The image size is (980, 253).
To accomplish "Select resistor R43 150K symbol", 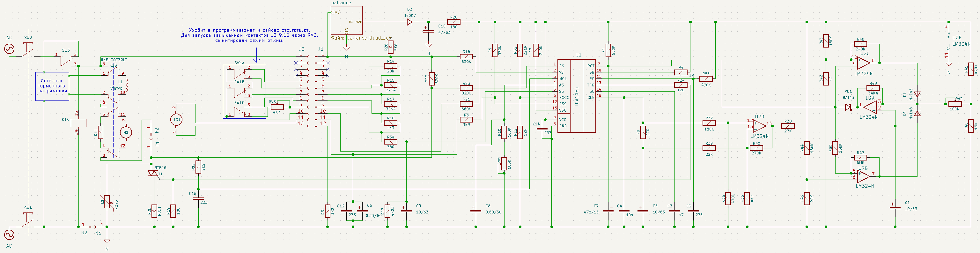I will point(826,40).
